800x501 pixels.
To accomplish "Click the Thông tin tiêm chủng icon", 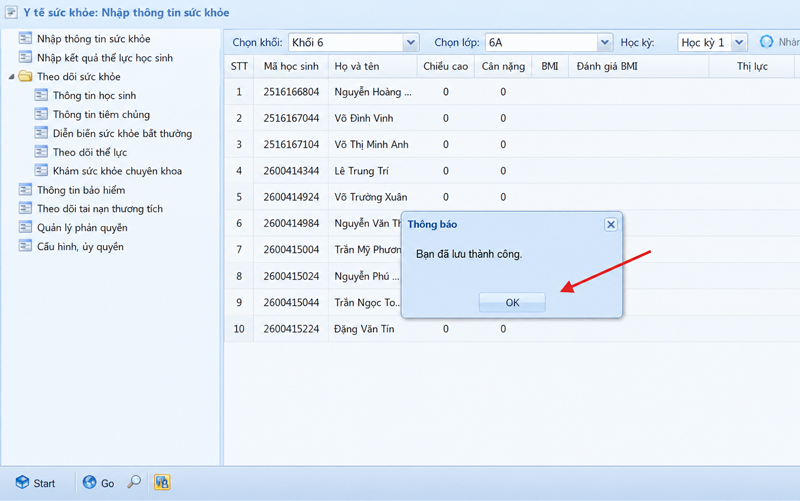I will pyautogui.click(x=41, y=114).
